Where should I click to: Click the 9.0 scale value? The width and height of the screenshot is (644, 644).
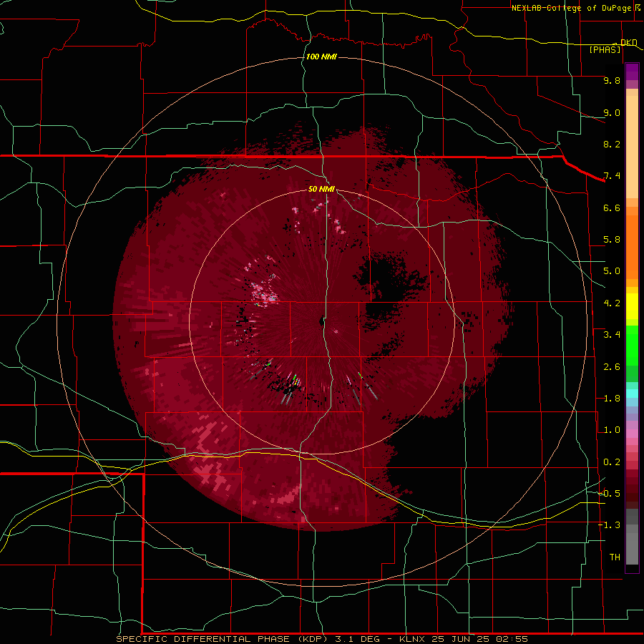612,112
